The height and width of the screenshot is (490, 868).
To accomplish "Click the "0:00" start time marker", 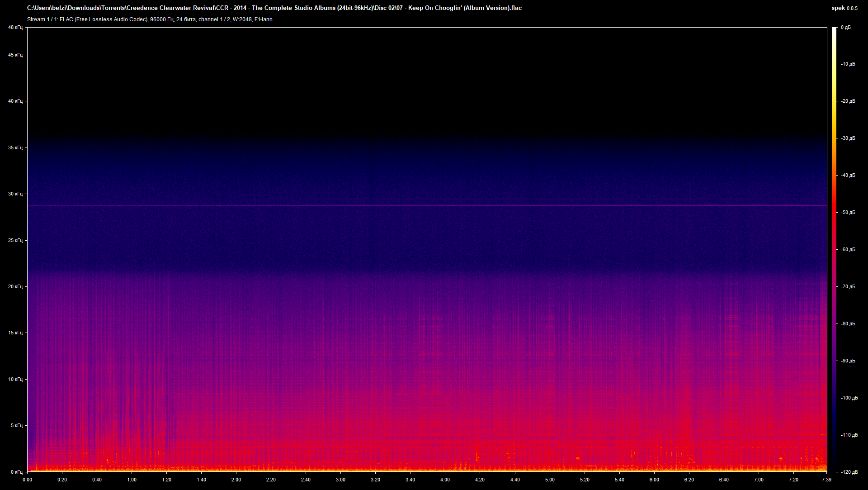I will 28,479.
